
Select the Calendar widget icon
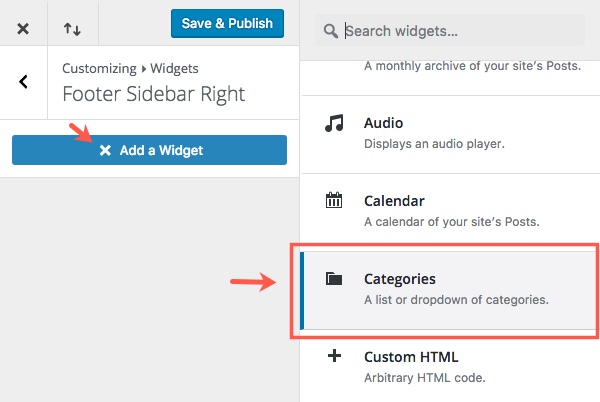click(x=334, y=201)
